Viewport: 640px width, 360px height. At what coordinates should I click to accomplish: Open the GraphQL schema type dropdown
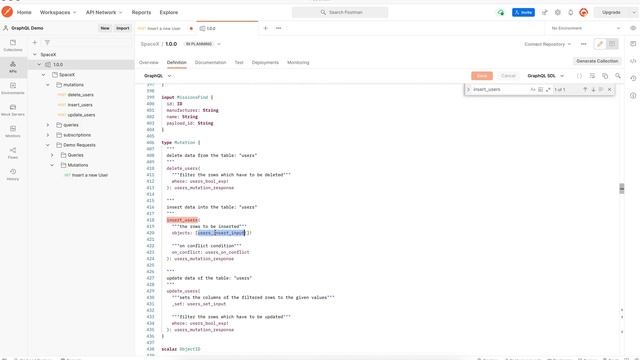click(158, 76)
